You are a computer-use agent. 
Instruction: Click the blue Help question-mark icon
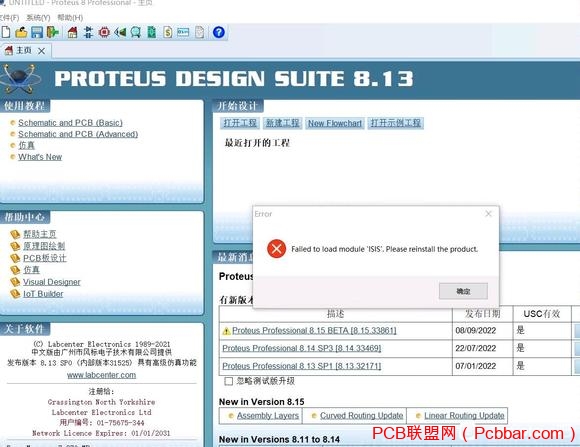(x=219, y=32)
